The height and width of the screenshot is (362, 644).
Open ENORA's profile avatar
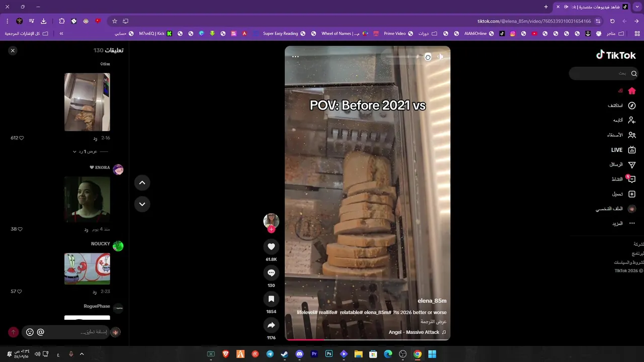[x=118, y=169]
